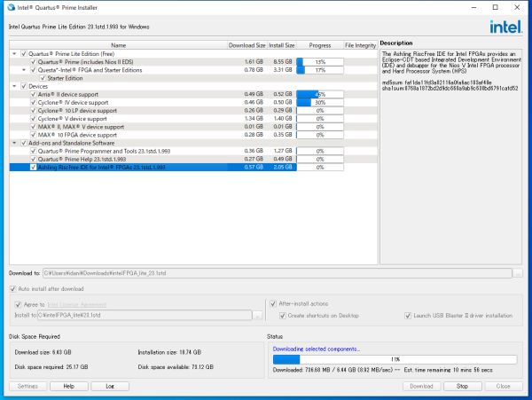
Task: Click the Name column header
Action: [119, 45]
